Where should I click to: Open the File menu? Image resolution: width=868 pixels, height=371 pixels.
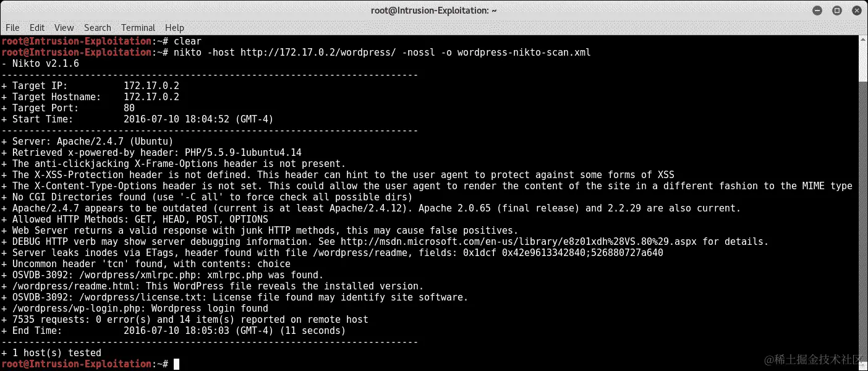pyautogui.click(x=12, y=28)
